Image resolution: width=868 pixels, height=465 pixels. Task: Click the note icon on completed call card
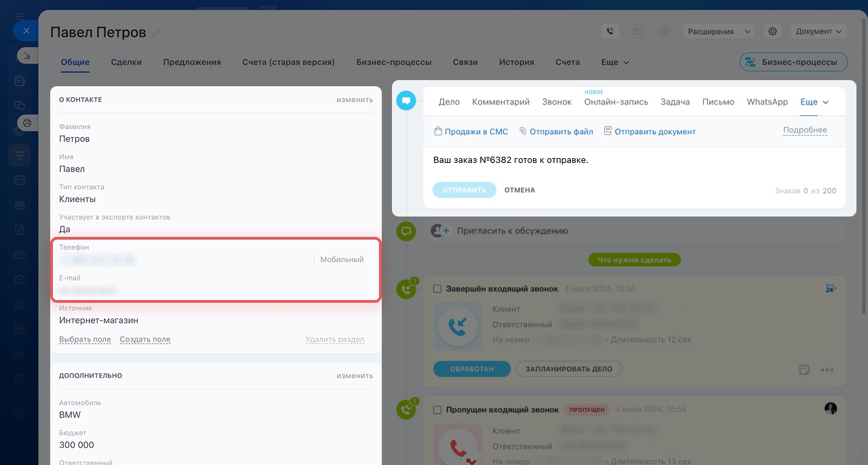[x=804, y=370]
